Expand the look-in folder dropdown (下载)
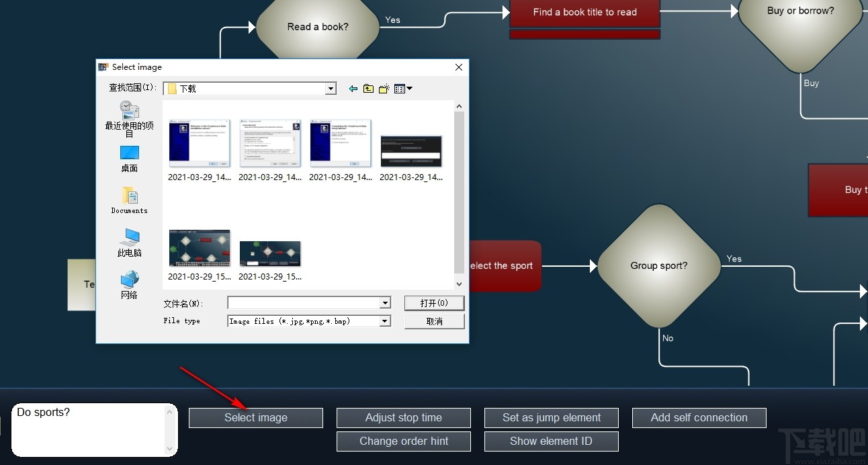The height and width of the screenshot is (465, 868). pos(331,89)
